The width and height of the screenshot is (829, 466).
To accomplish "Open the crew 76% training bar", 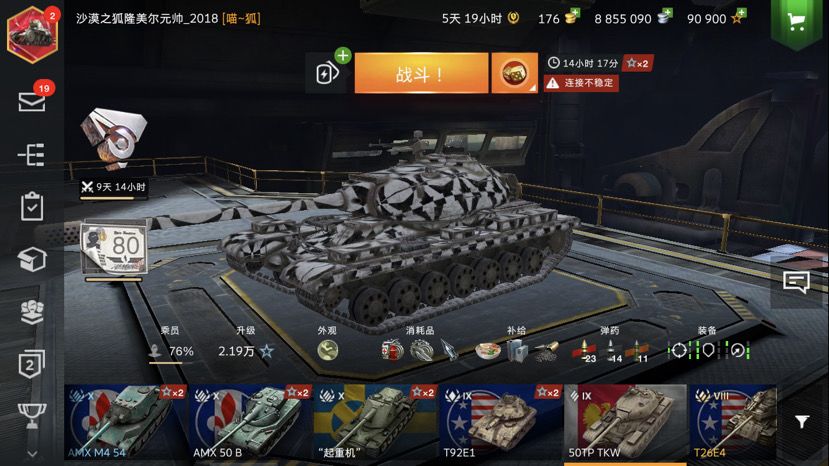I will pyautogui.click(x=170, y=351).
